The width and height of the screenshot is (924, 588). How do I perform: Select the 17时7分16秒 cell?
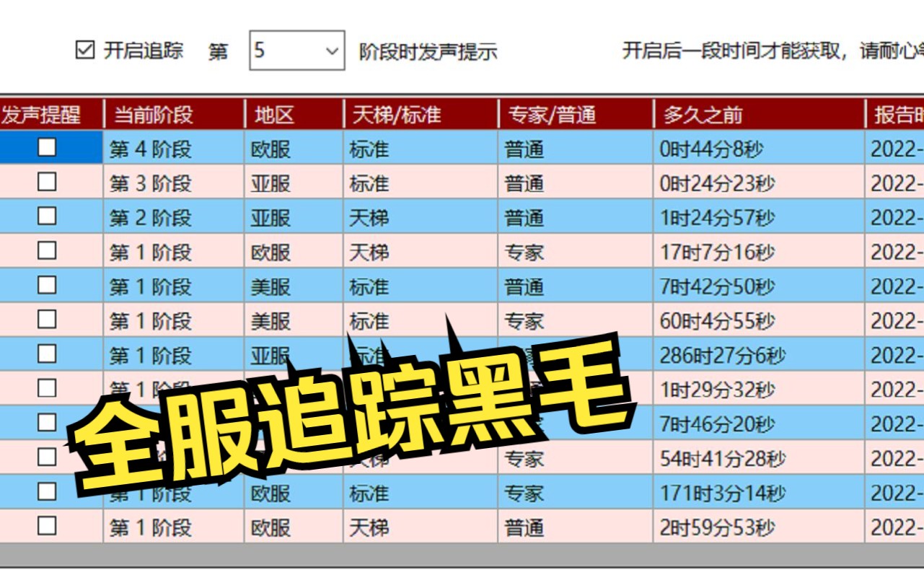pyautogui.click(x=759, y=252)
